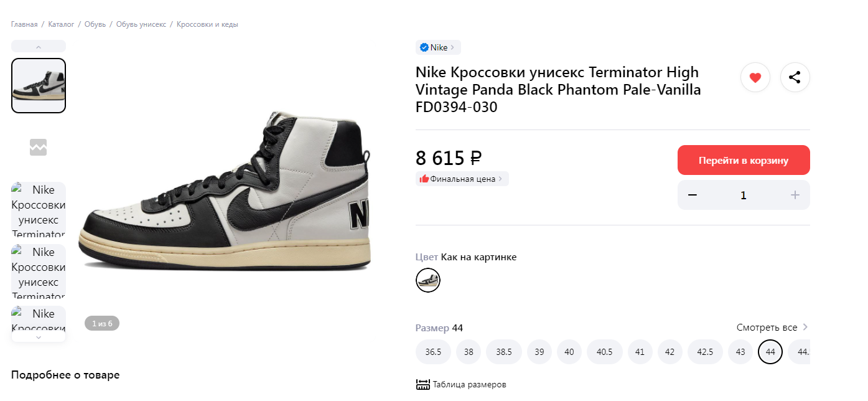Select the sneaker color swatch
Viewport: 868px width, 401px height.
pyautogui.click(x=428, y=280)
